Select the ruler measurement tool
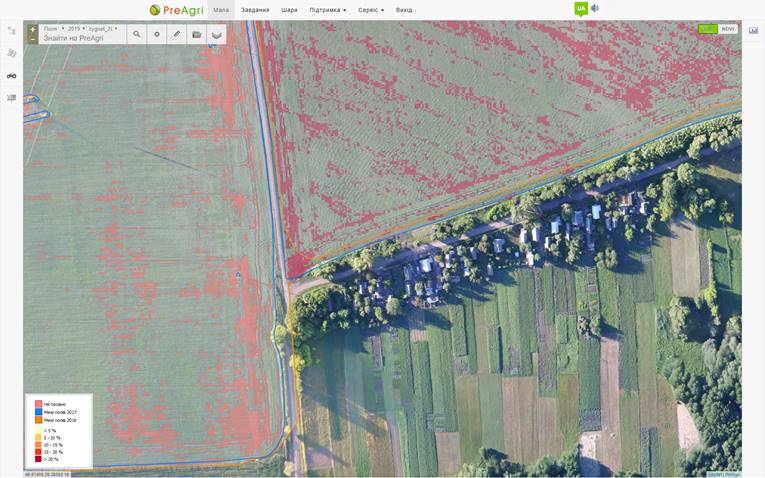This screenshot has width=765, height=478. (177, 34)
